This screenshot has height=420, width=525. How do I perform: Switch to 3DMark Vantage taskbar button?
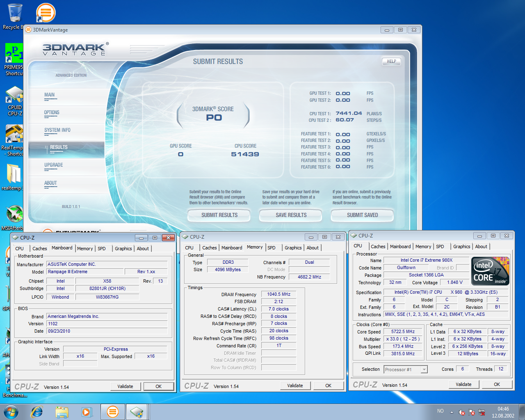tap(112, 412)
